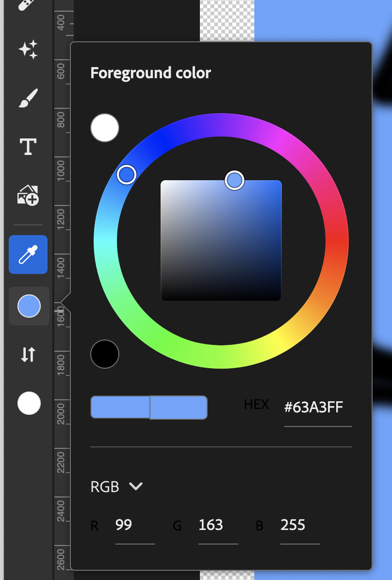Click the saturation square picker handle
The height and width of the screenshot is (580, 392).
coord(235,180)
